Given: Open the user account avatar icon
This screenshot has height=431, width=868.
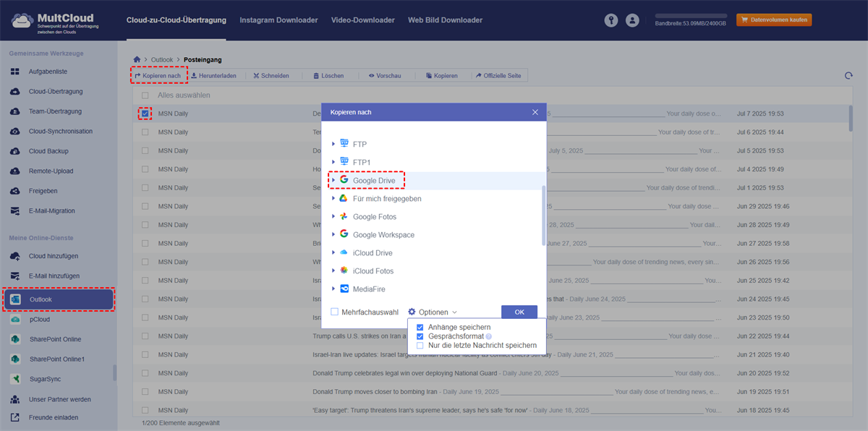Looking at the screenshot, I should (x=633, y=20).
